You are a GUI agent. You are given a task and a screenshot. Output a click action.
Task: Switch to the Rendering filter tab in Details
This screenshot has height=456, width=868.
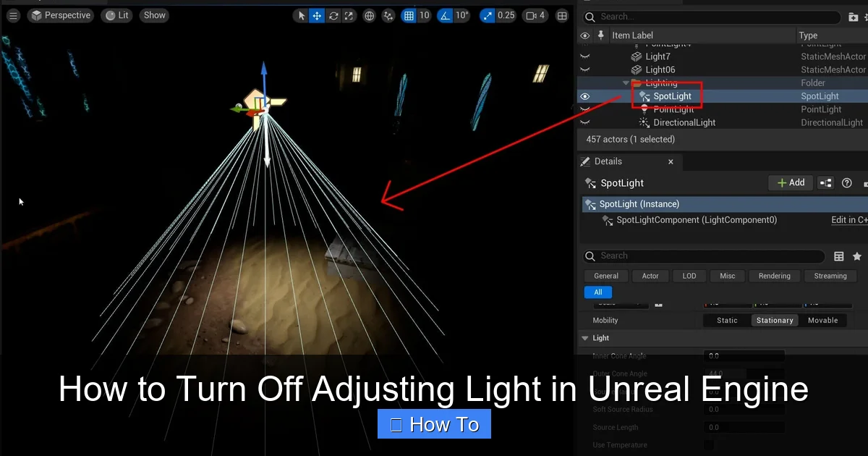[774, 276]
